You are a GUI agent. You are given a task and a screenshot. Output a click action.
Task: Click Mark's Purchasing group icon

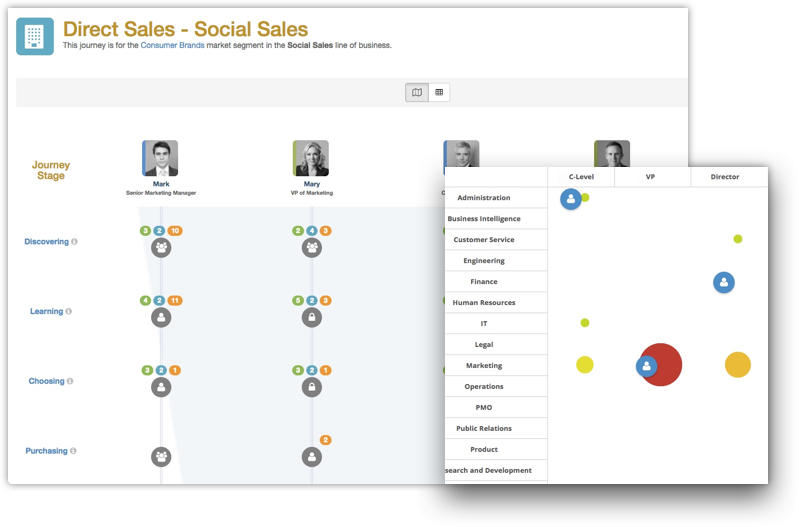point(161,457)
